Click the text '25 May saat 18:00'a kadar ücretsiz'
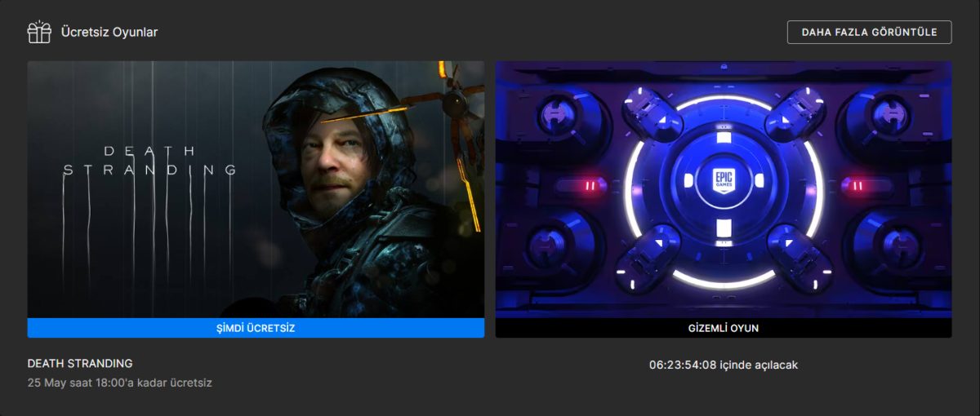The image size is (980, 416). 120,383
